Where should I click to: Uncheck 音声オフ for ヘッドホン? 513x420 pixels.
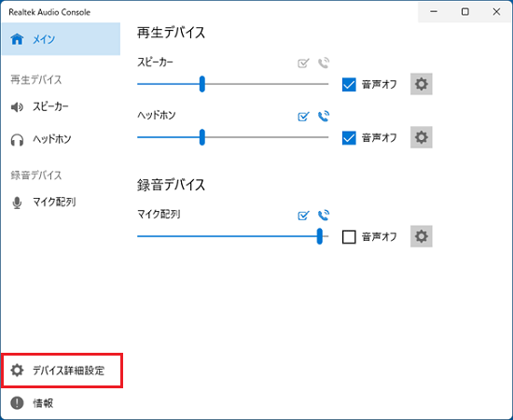(x=349, y=138)
